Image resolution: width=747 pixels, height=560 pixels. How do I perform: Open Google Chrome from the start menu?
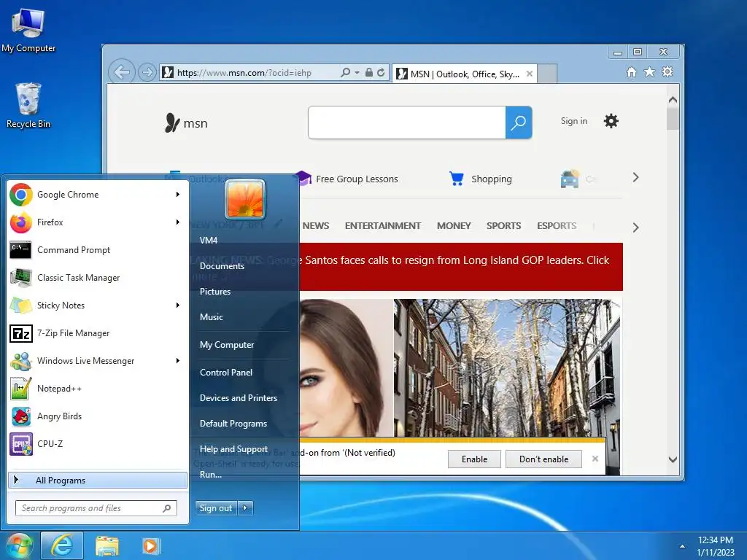click(97, 194)
